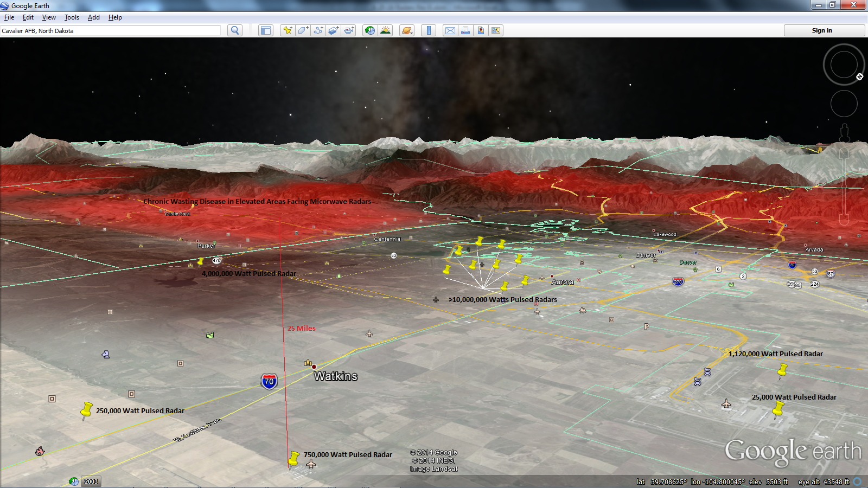
Task: Start the Record a Tour tool
Action: pyautogui.click(x=349, y=30)
